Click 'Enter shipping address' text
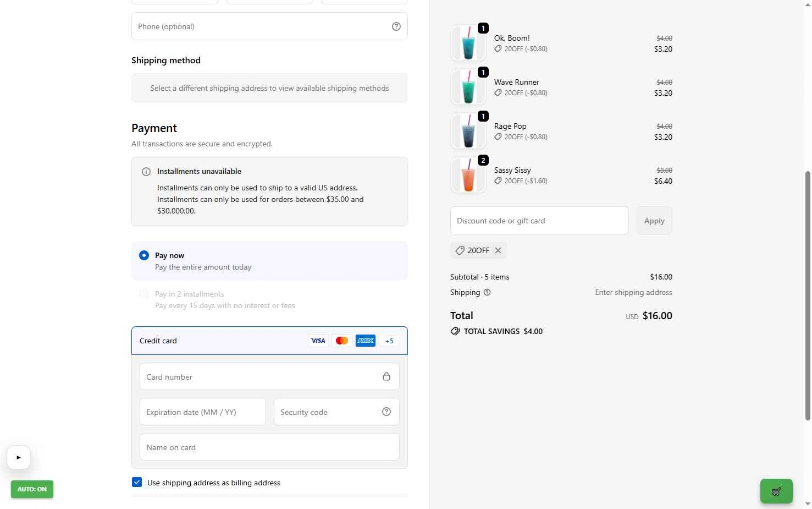The height and width of the screenshot is (509, 812). [633, 292]
